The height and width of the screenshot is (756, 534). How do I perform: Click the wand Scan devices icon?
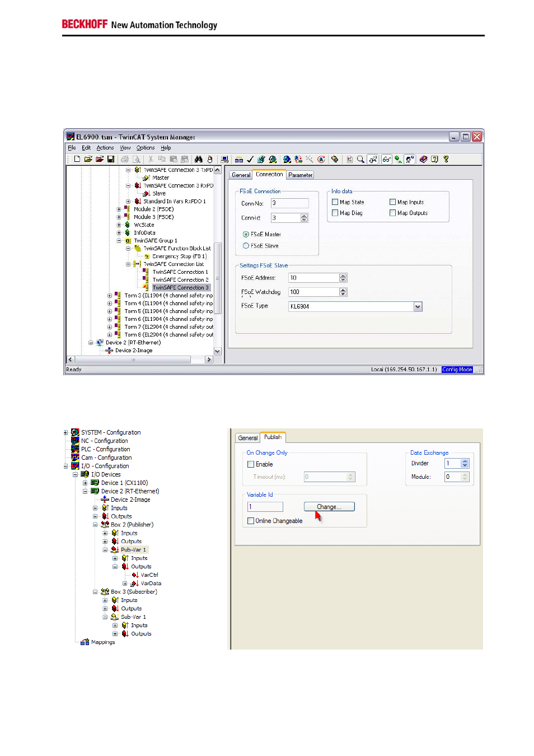(310, 159)
